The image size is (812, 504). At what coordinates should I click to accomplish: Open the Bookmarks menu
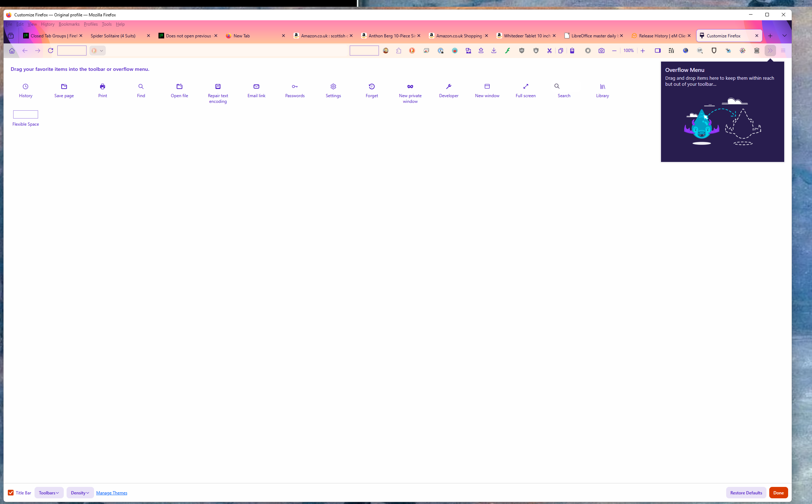69,24
